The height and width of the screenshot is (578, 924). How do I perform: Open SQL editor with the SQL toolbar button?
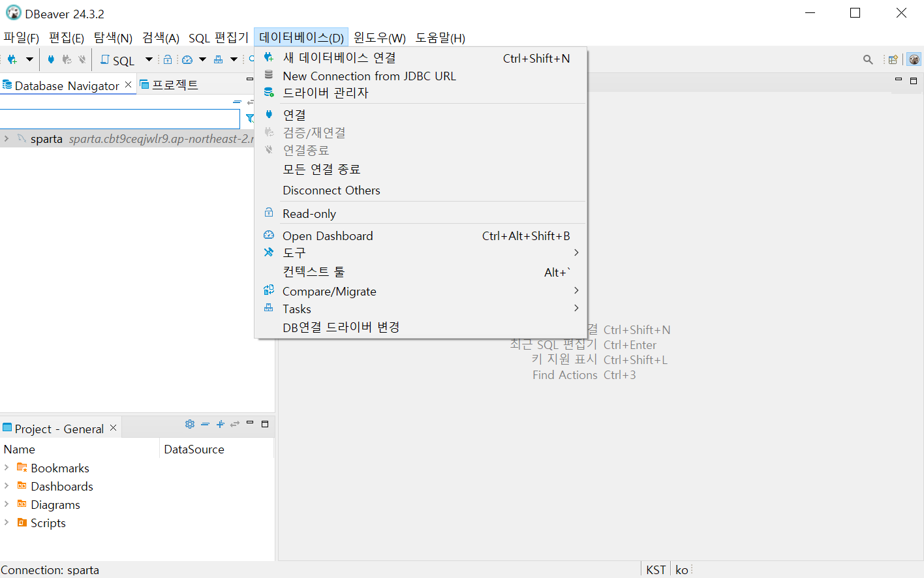pos(117,60)
